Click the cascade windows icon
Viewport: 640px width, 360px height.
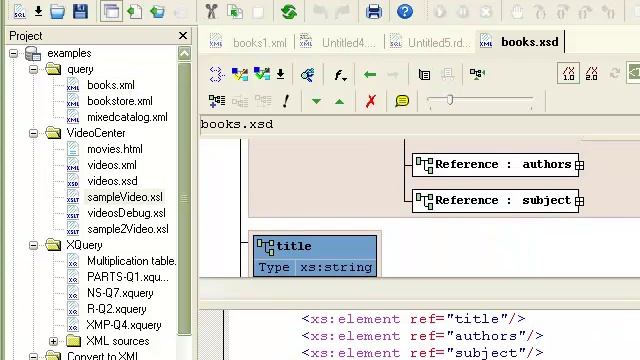point(111,11)
